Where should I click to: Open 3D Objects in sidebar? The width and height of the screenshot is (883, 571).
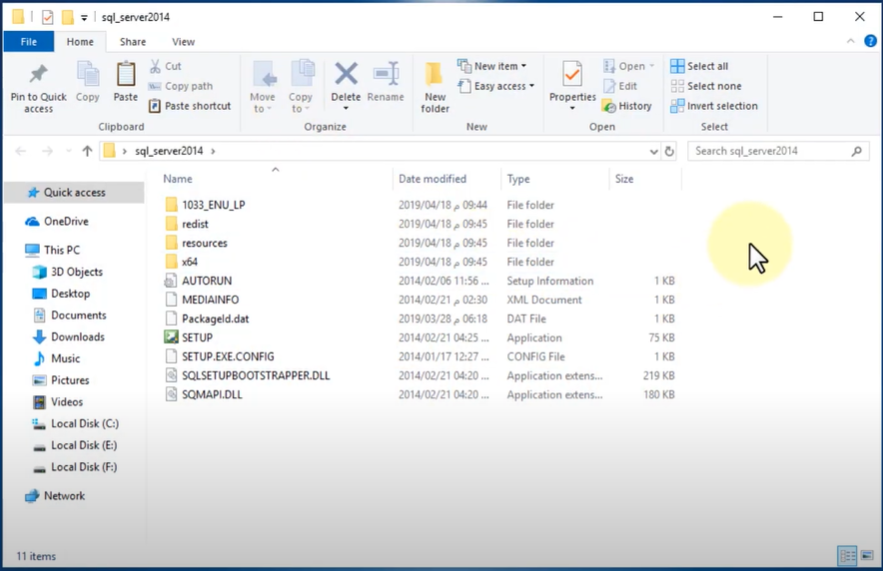(x=77, y=272)
